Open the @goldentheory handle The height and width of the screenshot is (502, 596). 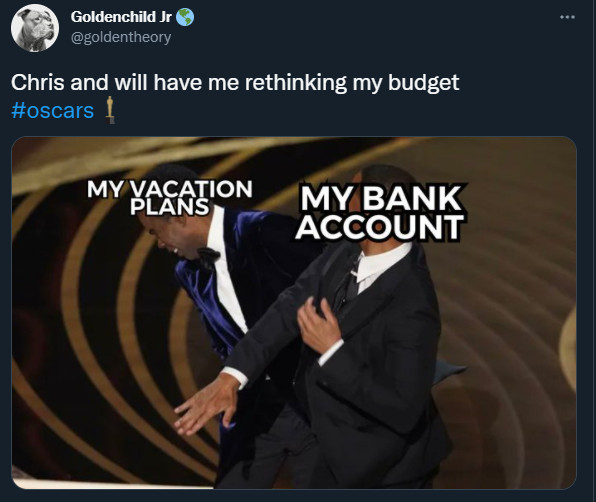[121, 37]
